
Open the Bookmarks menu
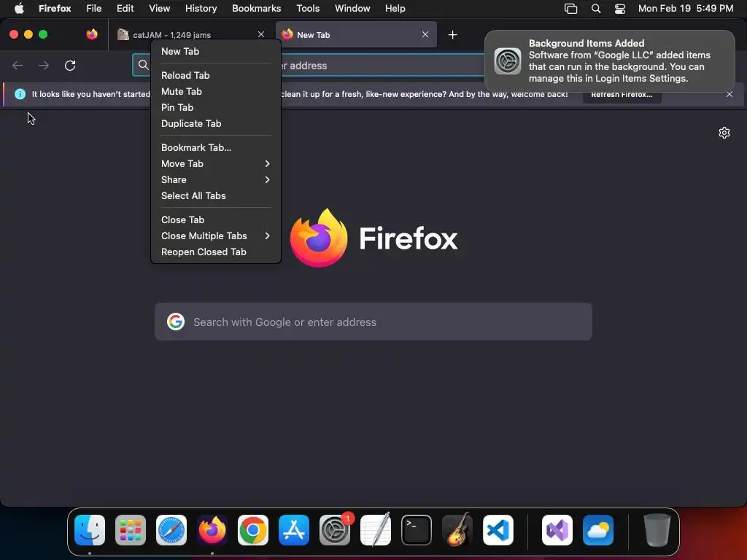[x=256, y=9]
